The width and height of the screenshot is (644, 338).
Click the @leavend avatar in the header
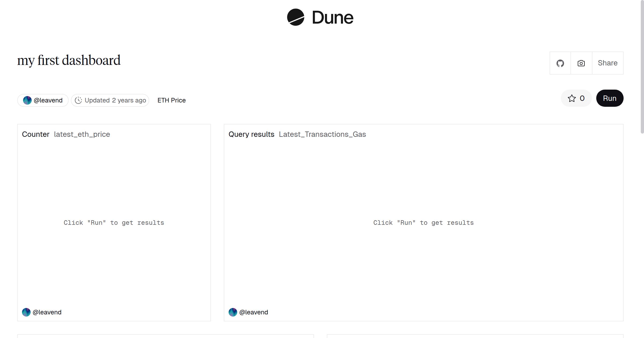(27, 100)
